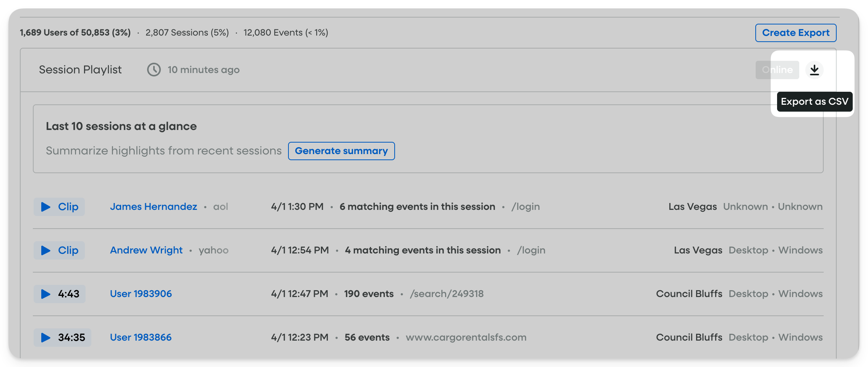The height and width of the screenshot is (367, 868).
Task: Open Andrew Wright user profile
Action: pyautogui.click(x=146, y=250)
